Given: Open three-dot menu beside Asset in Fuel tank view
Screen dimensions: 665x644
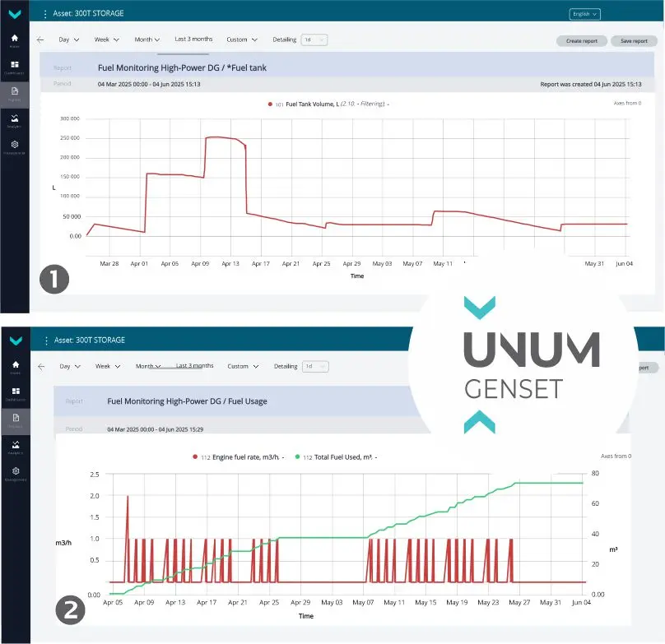Looking at the screenshot, I should (44, 14).
